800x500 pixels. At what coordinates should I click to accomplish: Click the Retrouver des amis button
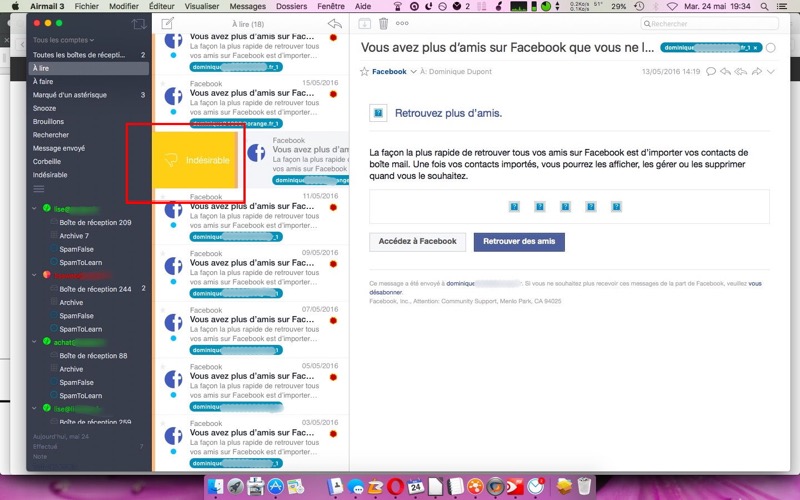(x=519, y=241)
